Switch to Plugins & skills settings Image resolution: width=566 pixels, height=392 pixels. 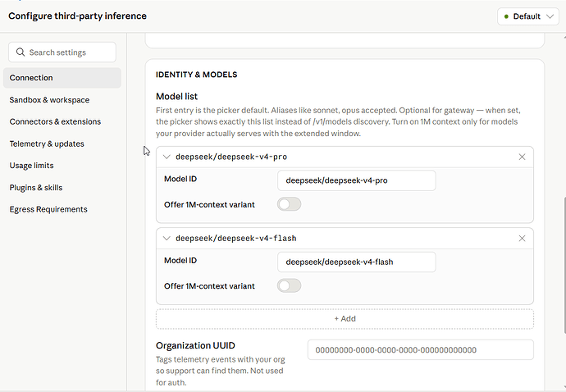(x=36, y=188)
